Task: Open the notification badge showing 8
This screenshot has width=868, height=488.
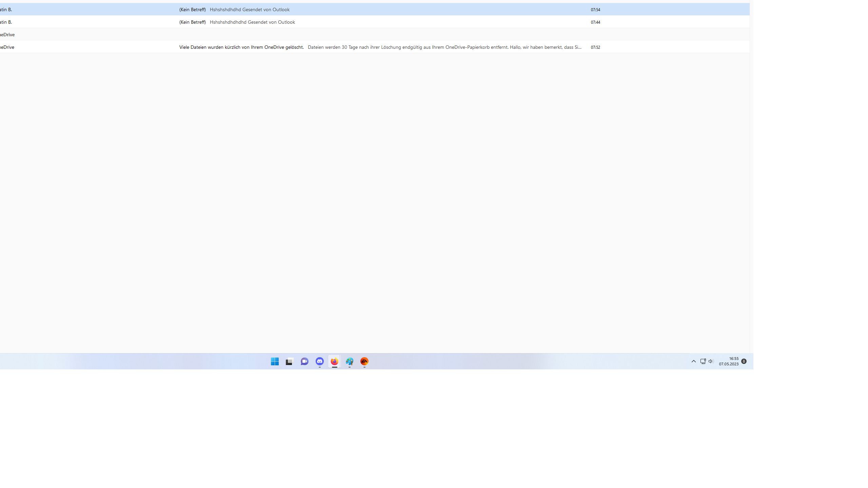Action: (744, 361)
